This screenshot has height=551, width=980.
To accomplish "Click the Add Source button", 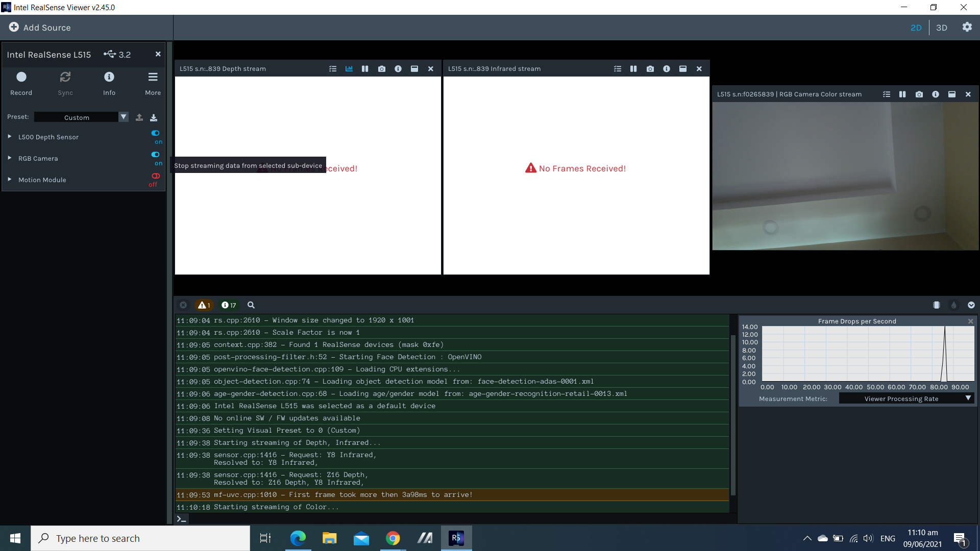I will pyautogui.click(x=39, y=28).
